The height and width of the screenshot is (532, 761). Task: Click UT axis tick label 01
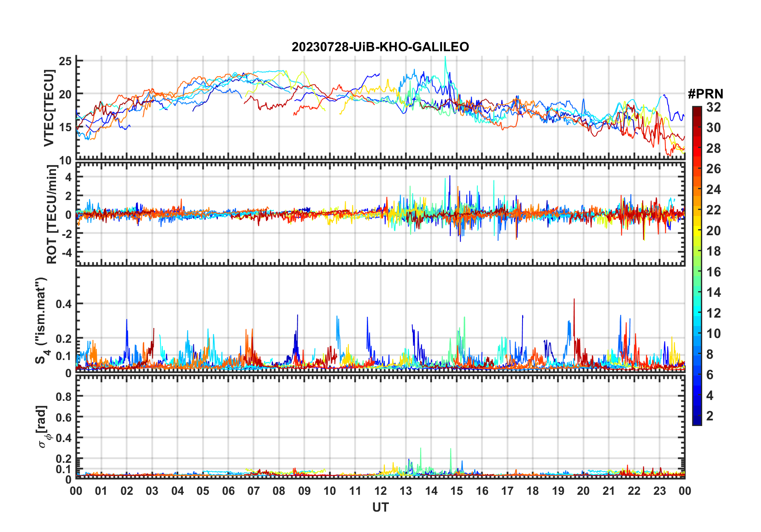[101, 491]
